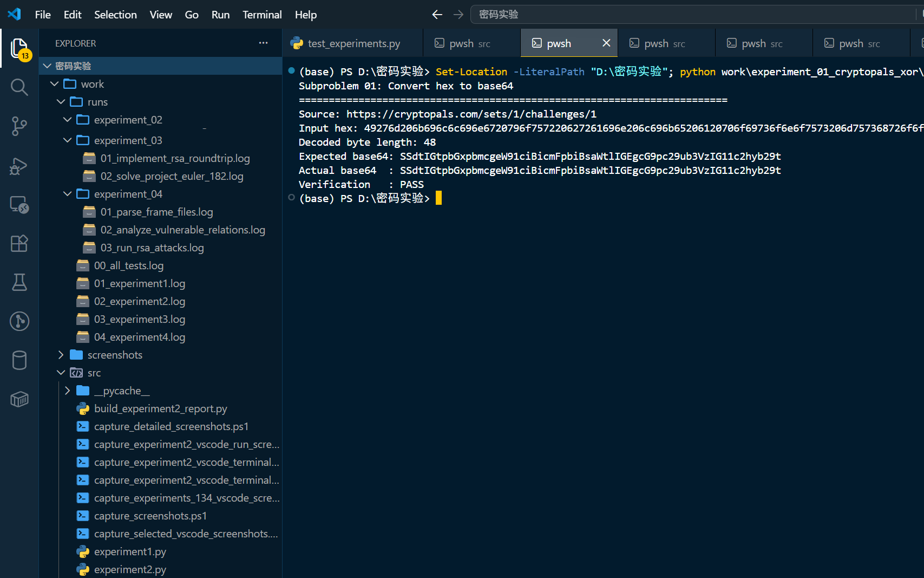This screenshot has height=578, width=924.
Task: Open the Extensions view
Action: pyautogui.click(x=19, y=243)
